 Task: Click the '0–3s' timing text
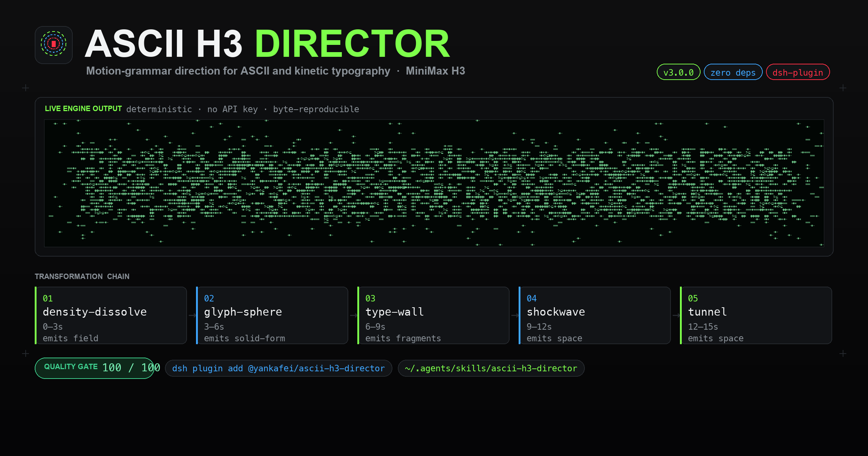point(53,327)
